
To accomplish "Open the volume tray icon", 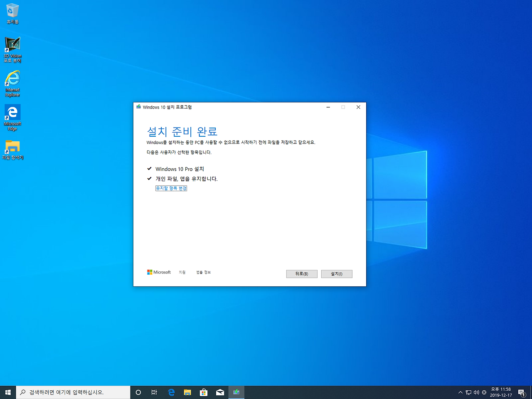I will pyautogui.click(x=476, y=392).
